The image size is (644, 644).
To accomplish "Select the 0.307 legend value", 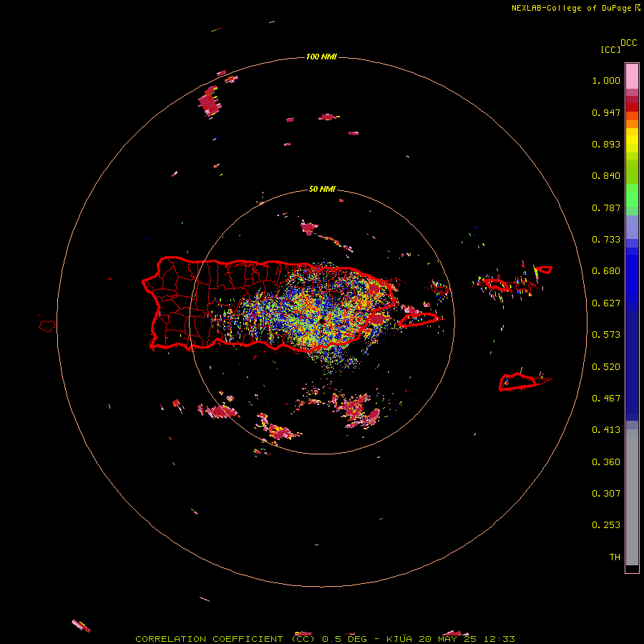I will click(x=606, y=494).
